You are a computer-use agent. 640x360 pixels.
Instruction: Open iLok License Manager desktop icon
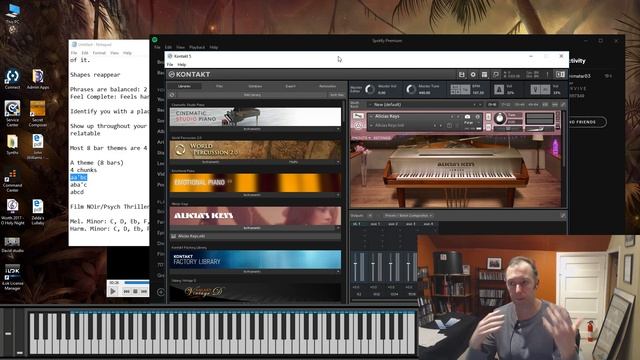click(12, 278)
